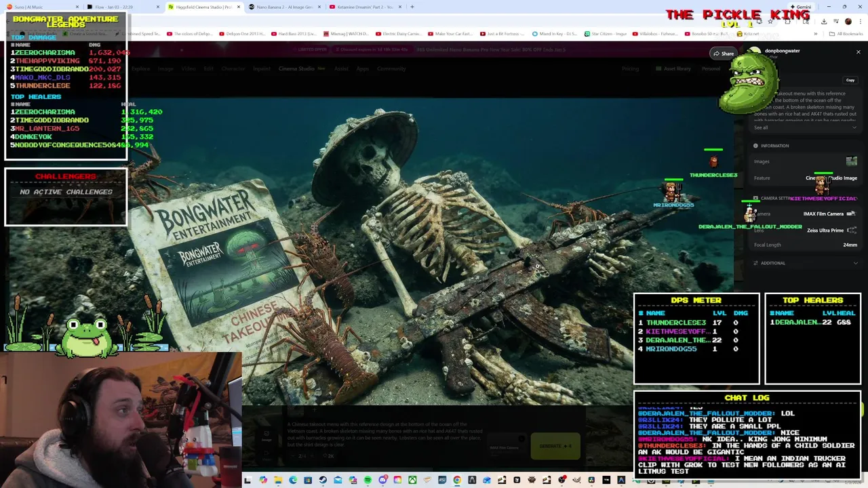Viewport: 868px width, 488px height.
Task: Switch to the Suno | AI Music tab
Action: pyautogui.click(x=42, y=7)
